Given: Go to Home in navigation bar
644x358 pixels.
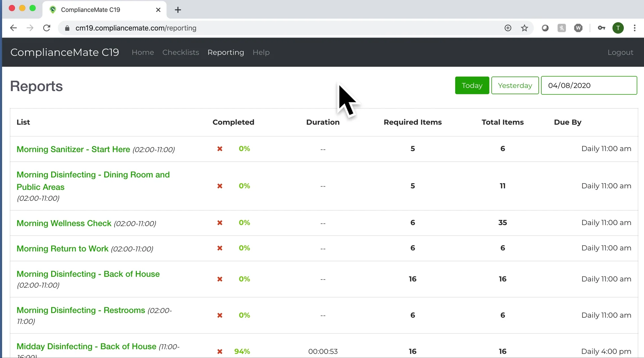Looking at the screenshot, I should click(x=143, y=52).
